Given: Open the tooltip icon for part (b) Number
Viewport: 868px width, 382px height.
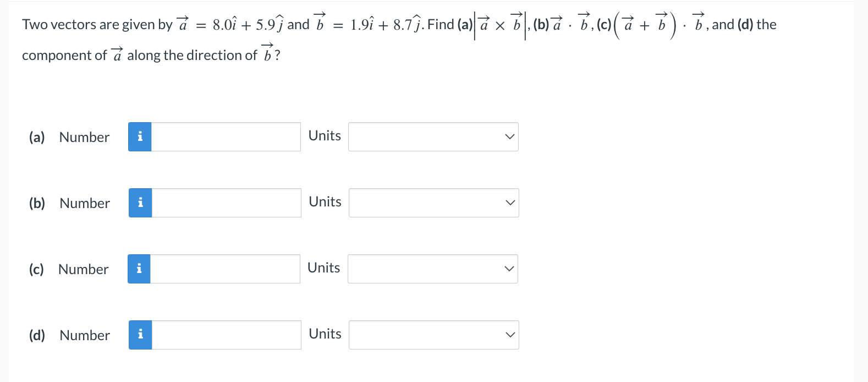Looking at the screenshot, I should (x=140, y=203).
